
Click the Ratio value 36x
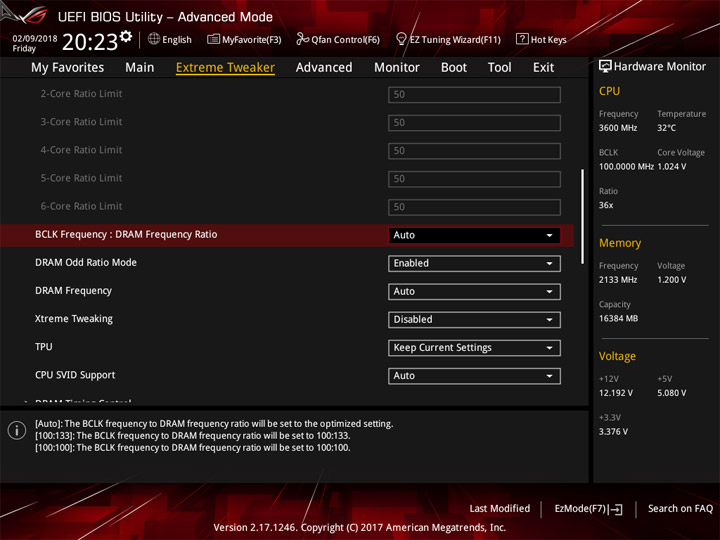pos(606,205)
